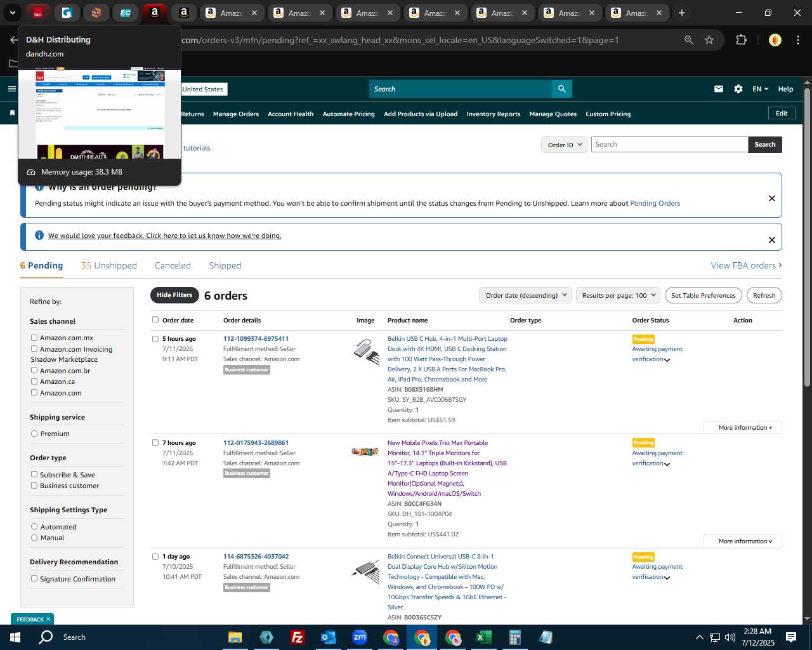This screenshot has width=812, height=650.
Task: Check the Amazon.com Invoicing Shadow Marketplace checkbox
Action: click(34, 348)
